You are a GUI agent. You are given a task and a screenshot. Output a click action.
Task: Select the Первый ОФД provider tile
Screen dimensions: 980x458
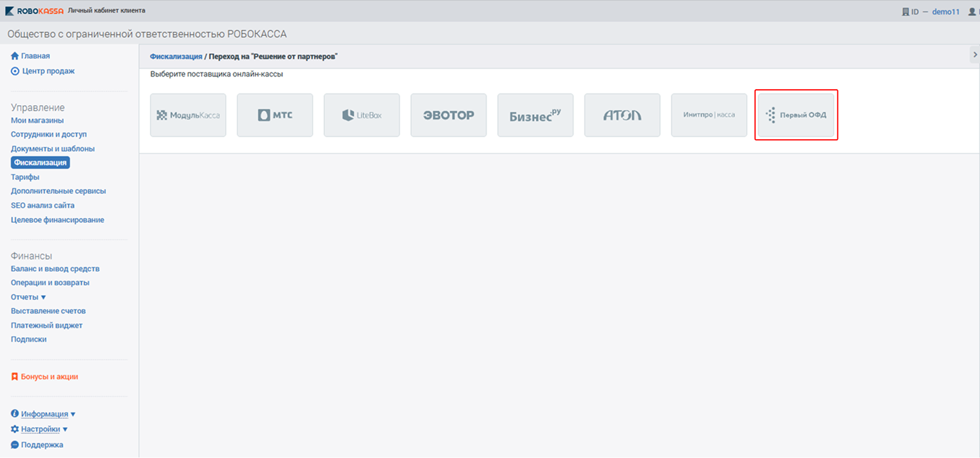coord(796,115)
